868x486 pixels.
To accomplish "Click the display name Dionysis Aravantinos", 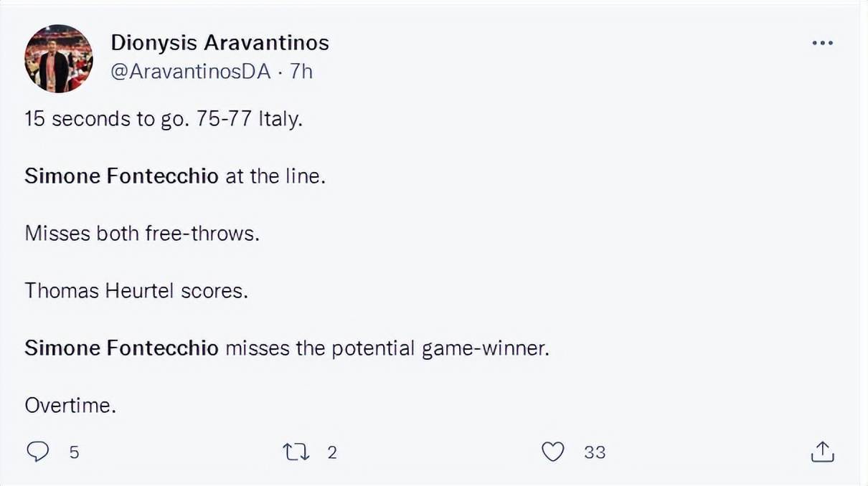I will (220, 43).
